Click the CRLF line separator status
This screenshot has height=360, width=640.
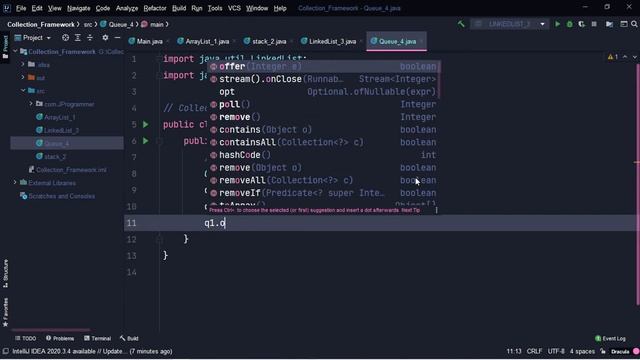(x=534, y=351)
